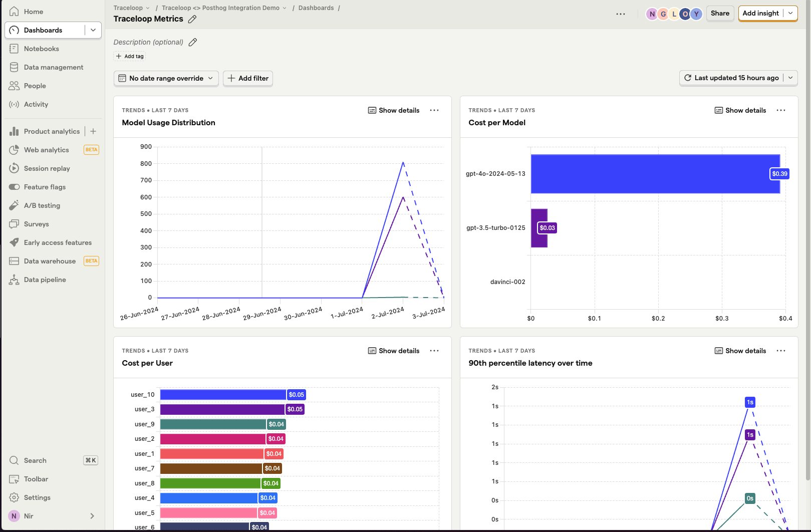
Task: Toggle Show details on Model Usage Distribution
Action: [394, 110]
